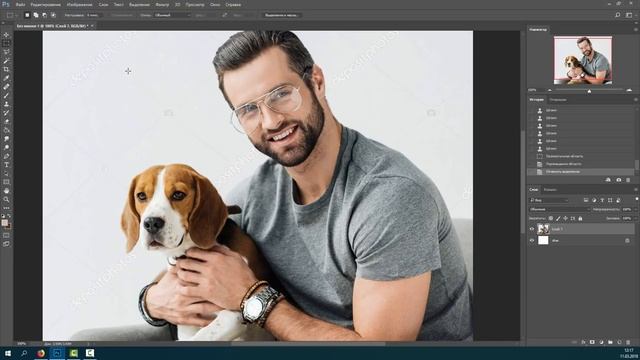Open the Marquee tool preset picker
The height and width of the screenshot is (360, 640).
point(12,15)
